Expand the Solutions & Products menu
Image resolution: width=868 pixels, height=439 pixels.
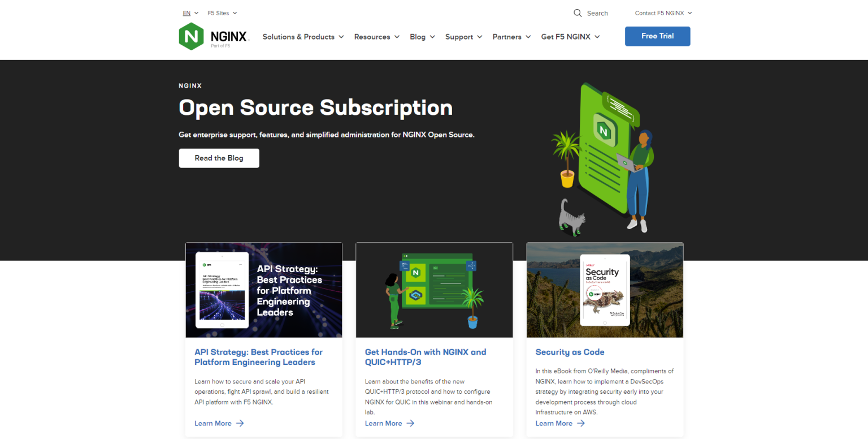303,37
